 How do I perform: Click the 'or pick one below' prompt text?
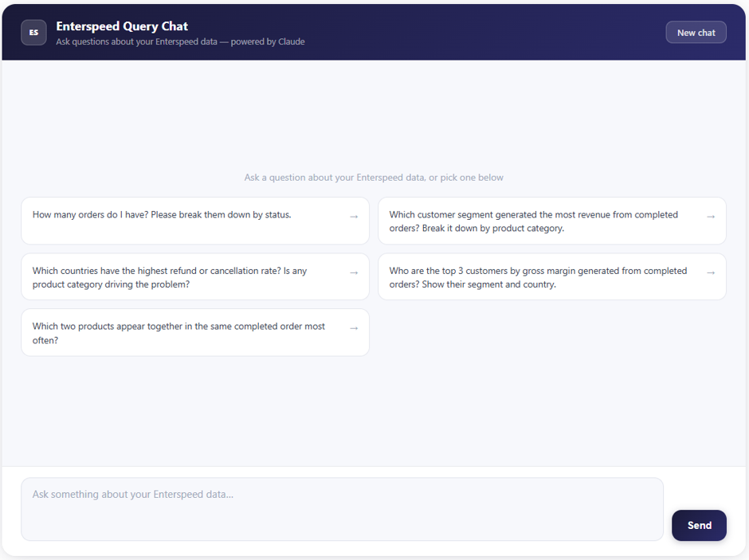pyautogui.click(x=466, y=178)
